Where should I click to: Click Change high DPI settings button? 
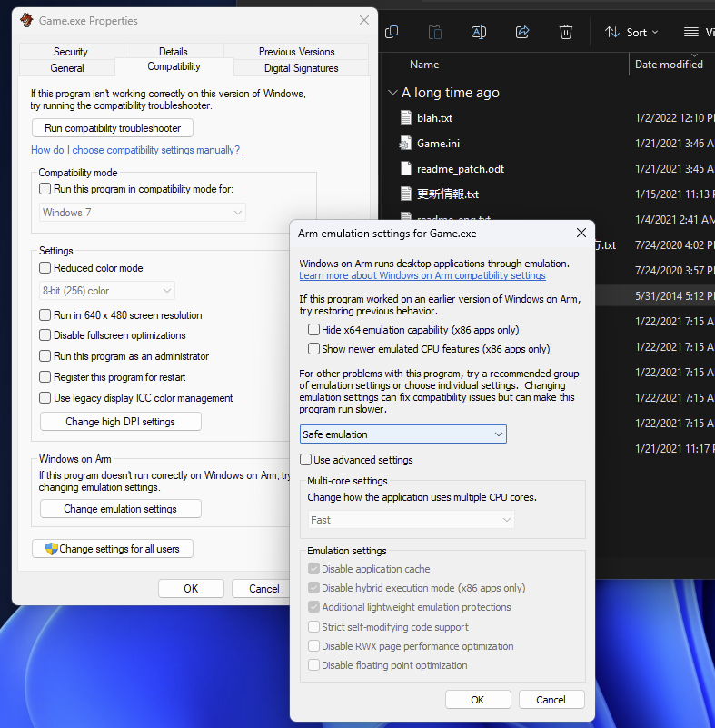click(x=121, y=421)
